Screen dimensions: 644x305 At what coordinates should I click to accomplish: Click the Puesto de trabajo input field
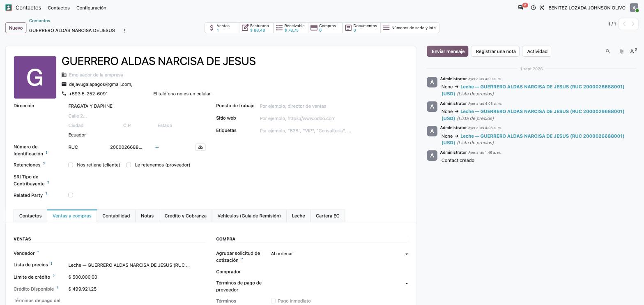[x=333, y=106]
